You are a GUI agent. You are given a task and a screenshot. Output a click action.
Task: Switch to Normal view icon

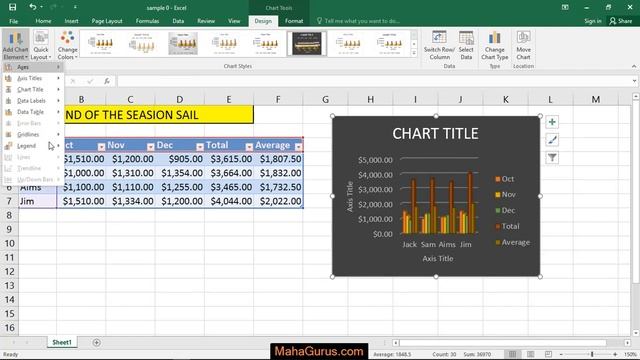[512, 354]
